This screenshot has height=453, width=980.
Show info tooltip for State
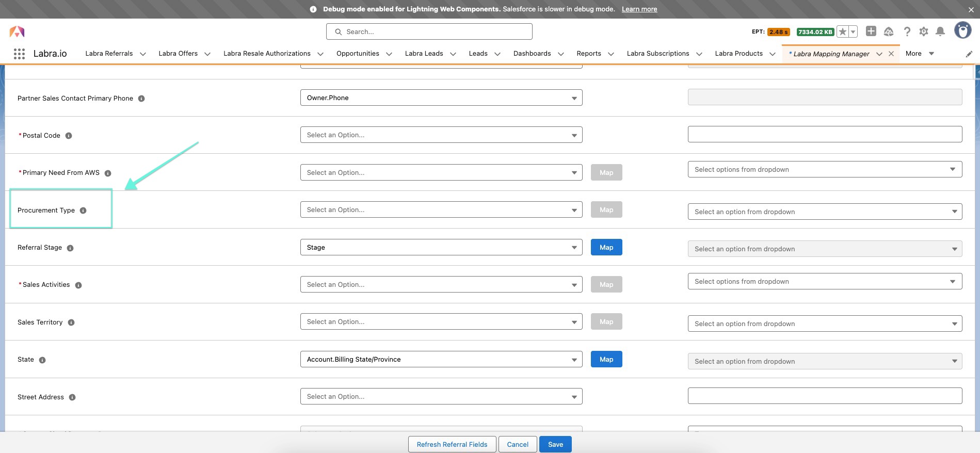pyautogui.click(x=42, y=360)
